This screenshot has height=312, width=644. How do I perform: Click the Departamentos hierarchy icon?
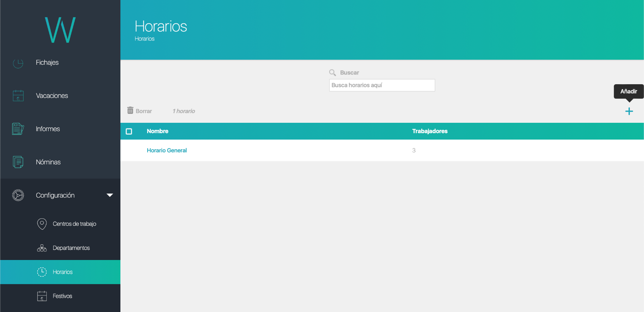pyautogui.click(x=42, y=248)
